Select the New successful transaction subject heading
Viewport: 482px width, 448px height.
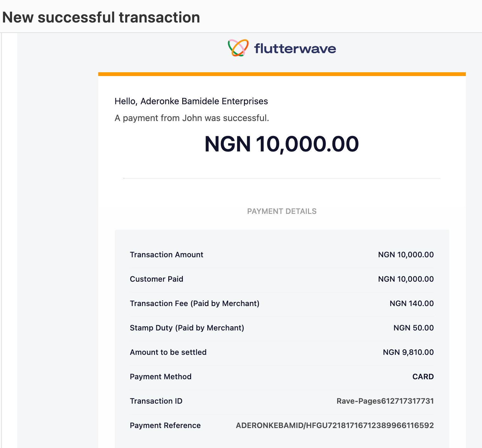pyautogui.click(x=101, y=17)
